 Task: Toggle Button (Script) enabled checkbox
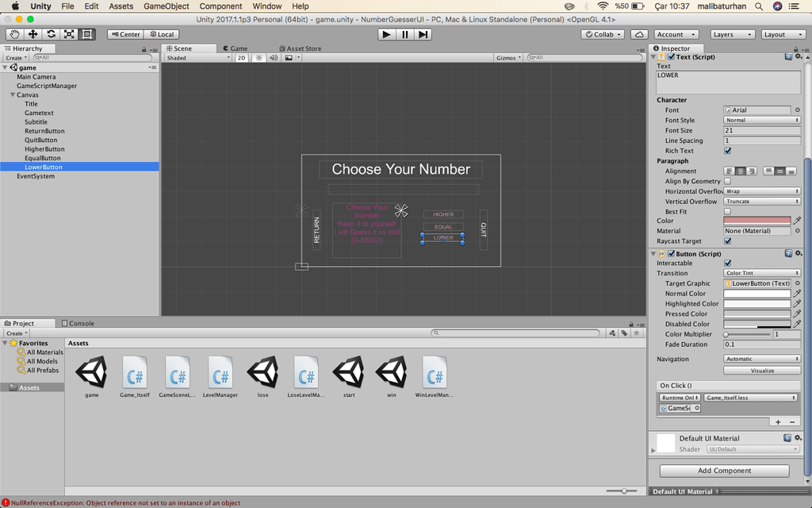(x=671, y=253)
